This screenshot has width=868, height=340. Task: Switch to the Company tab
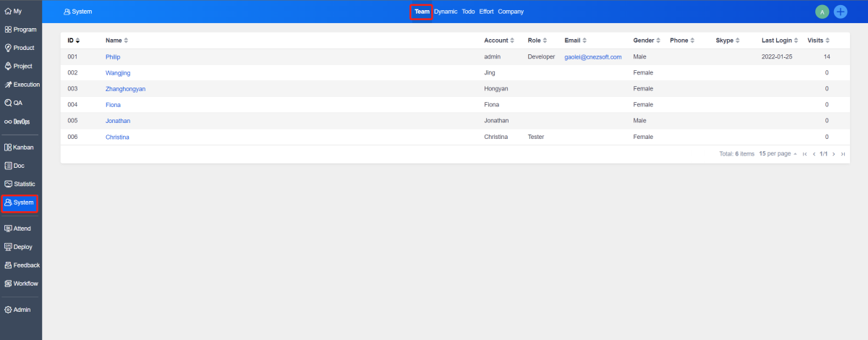pyautogui.click(x=511, y=12)
